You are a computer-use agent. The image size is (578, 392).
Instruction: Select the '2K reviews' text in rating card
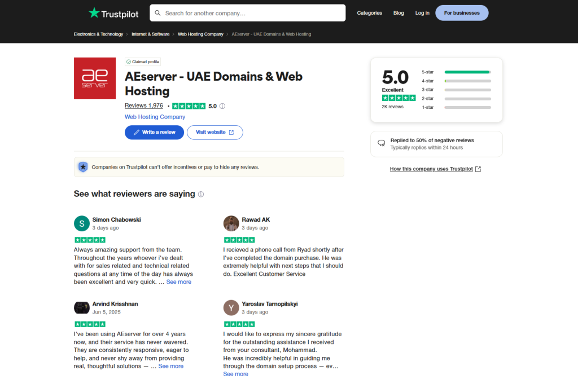coord(393,107)
